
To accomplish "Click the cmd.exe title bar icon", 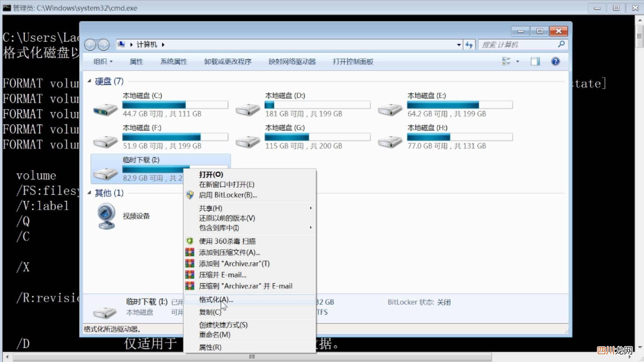I will pos(7,7).
